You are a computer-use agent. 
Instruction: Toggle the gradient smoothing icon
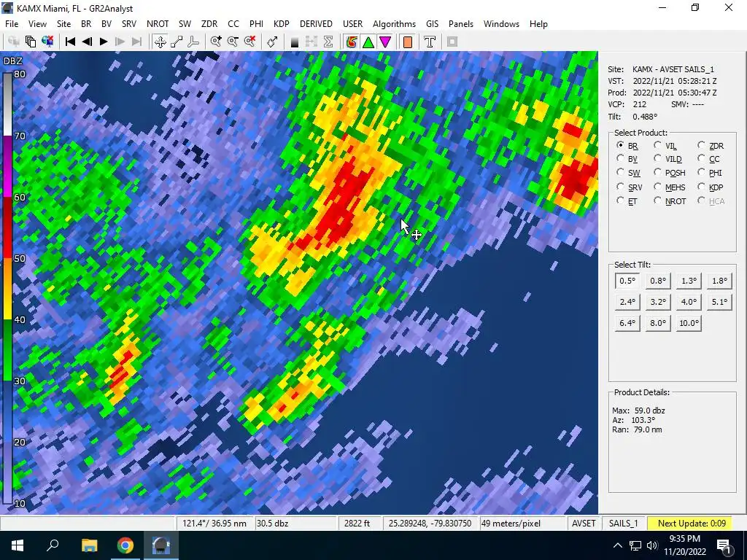(x=295, y=42)
